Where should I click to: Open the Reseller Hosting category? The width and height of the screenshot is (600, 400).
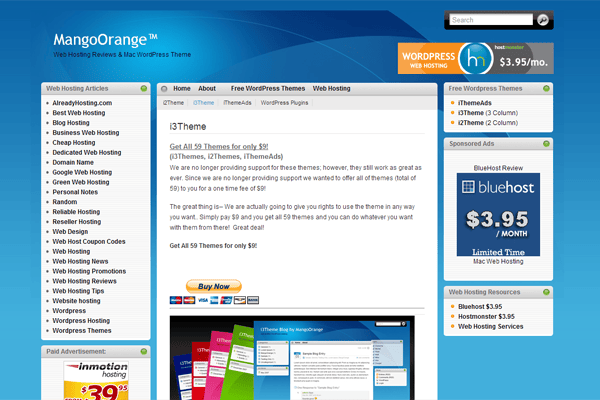77,222
